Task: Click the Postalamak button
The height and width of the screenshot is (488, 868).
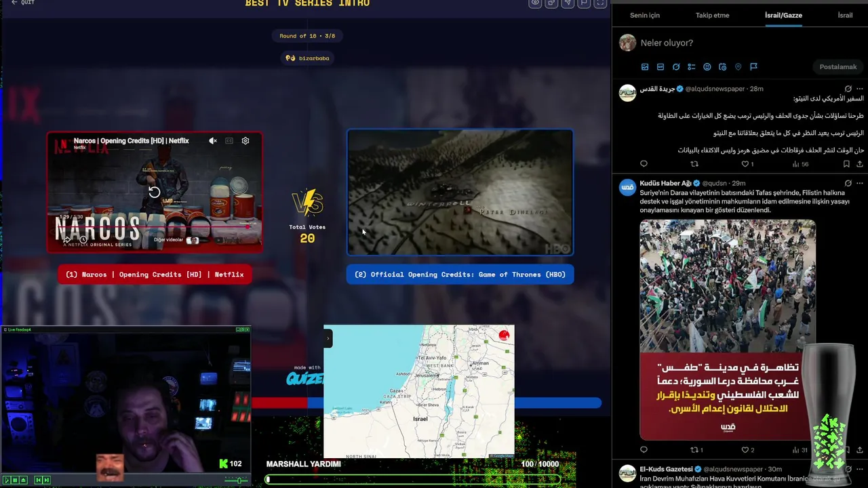Action: coord(838,67)
